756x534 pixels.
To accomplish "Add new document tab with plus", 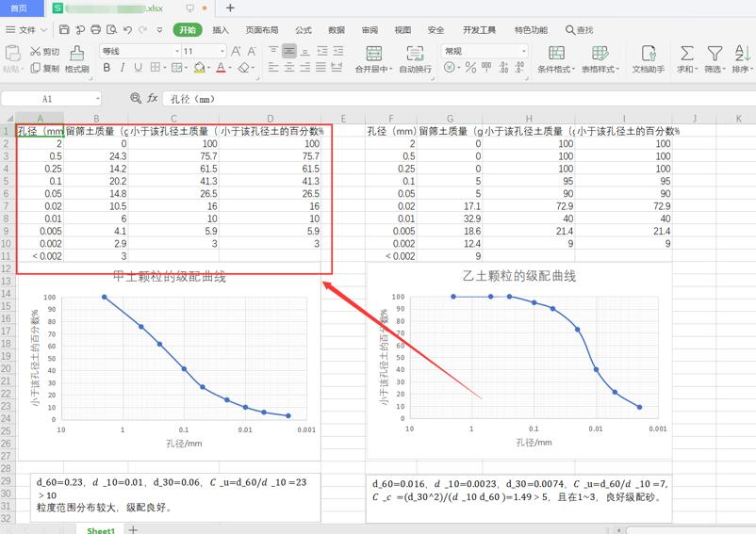I will (230, 8).
